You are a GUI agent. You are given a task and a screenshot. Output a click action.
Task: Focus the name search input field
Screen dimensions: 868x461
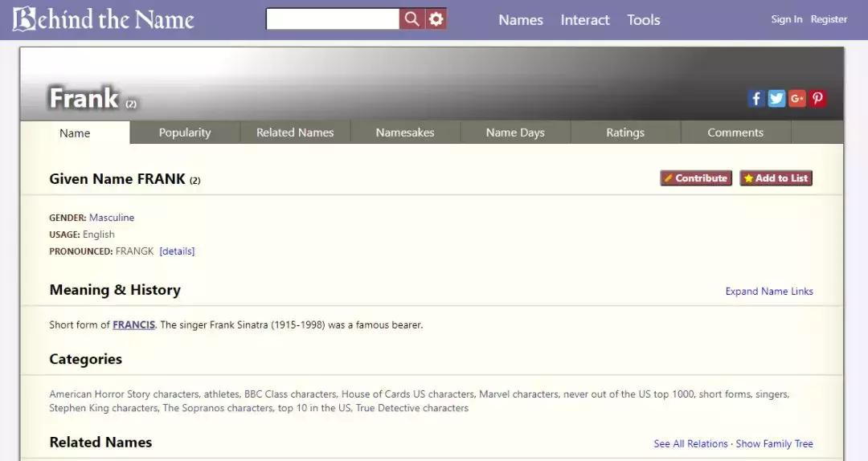point(333,19)
